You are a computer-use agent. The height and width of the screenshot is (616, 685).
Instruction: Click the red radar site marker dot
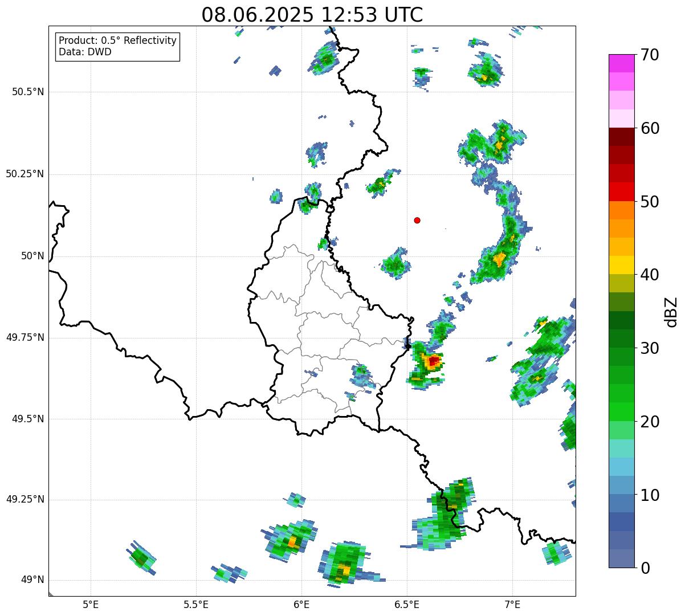417,220
